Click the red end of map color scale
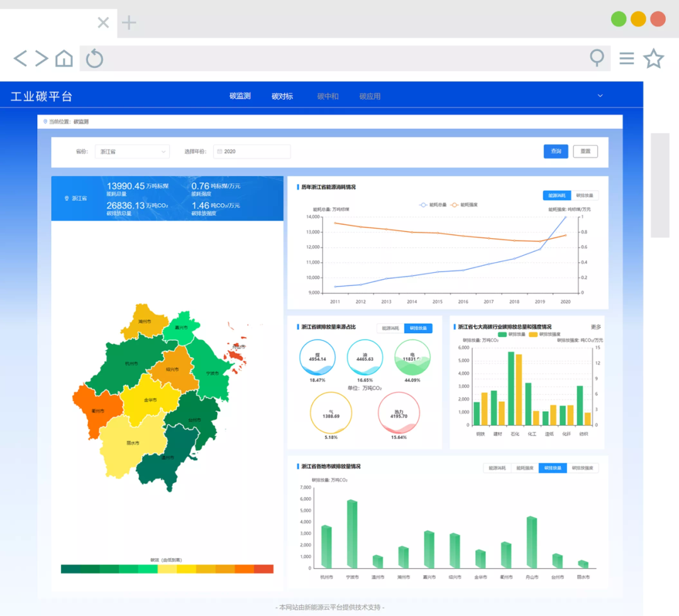Image resolution: width=679 pixels, height=616 pixels. tap(263, 569)
